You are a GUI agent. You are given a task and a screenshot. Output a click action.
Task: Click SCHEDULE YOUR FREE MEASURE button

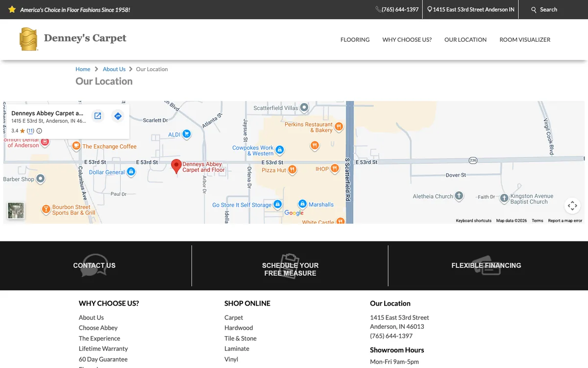tap(290, 269)
